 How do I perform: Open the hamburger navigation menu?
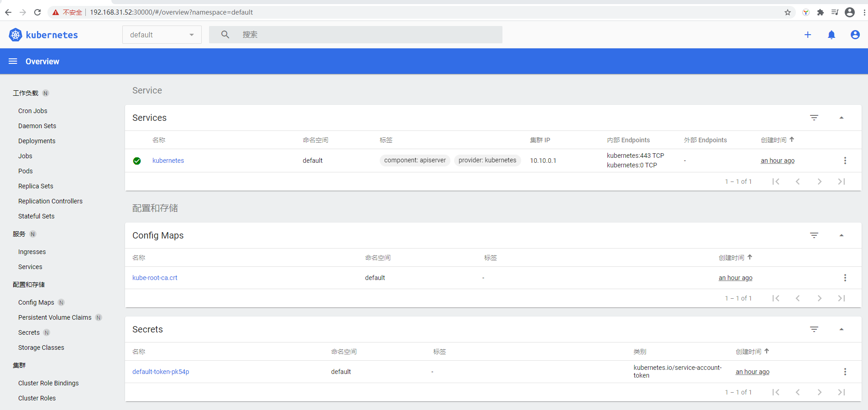coord(13,61)
